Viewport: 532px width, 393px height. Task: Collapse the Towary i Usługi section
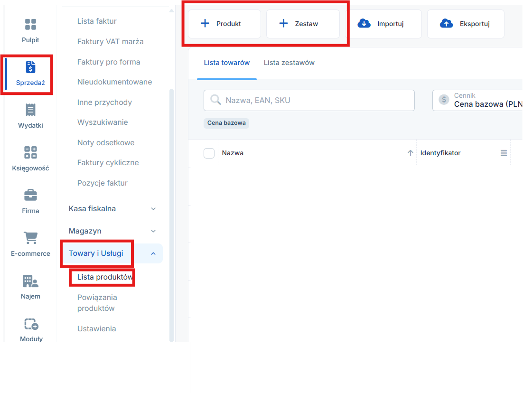click(x=153, y=253)
